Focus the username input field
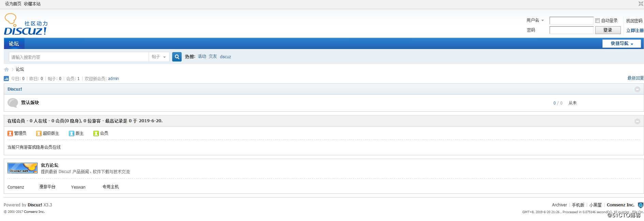The image size is (644, 221). pos(572,21)
